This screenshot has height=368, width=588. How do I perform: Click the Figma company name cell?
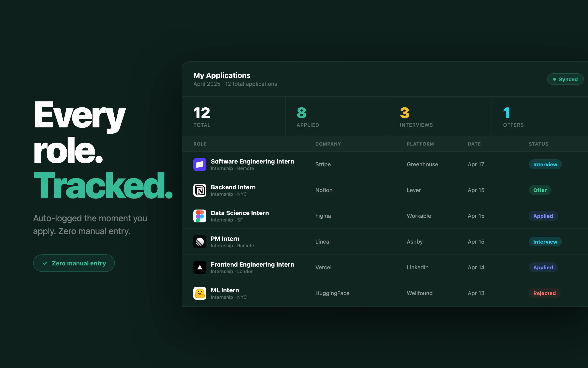pos(323,216)
